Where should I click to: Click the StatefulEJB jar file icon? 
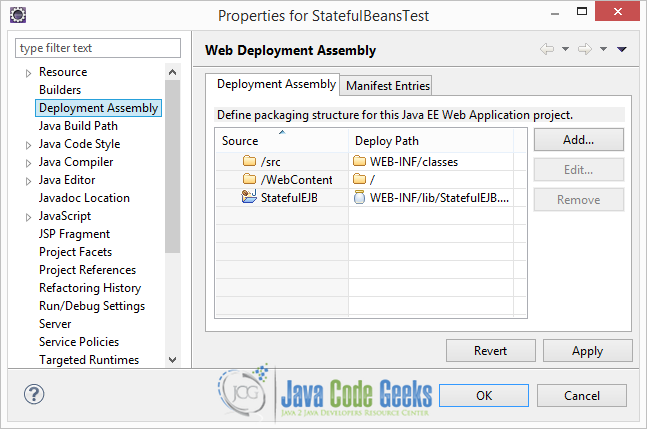click(x=359, y=197)
